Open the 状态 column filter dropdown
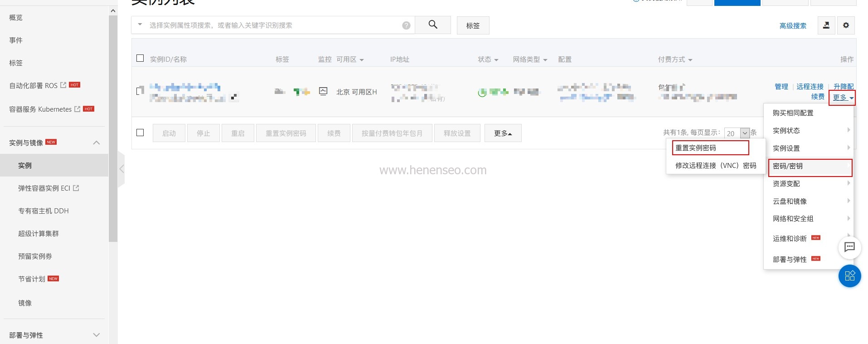 [x=488, y=59]
